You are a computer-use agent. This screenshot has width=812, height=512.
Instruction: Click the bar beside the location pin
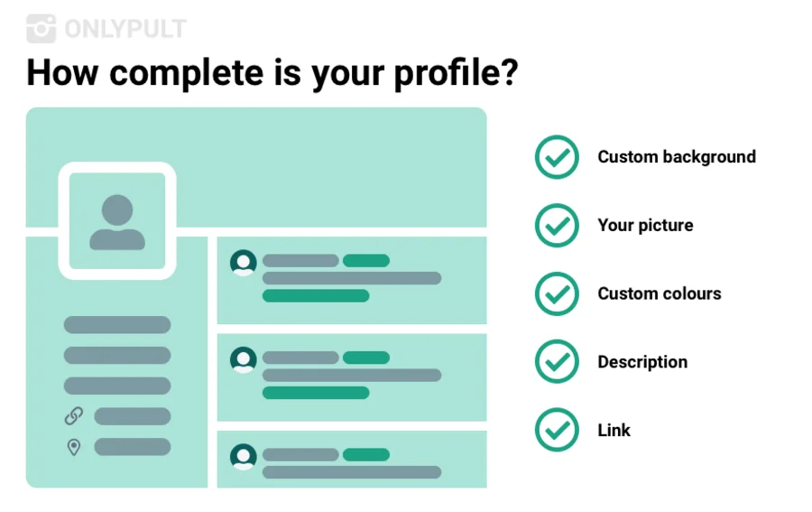click(x=132, y=447)
